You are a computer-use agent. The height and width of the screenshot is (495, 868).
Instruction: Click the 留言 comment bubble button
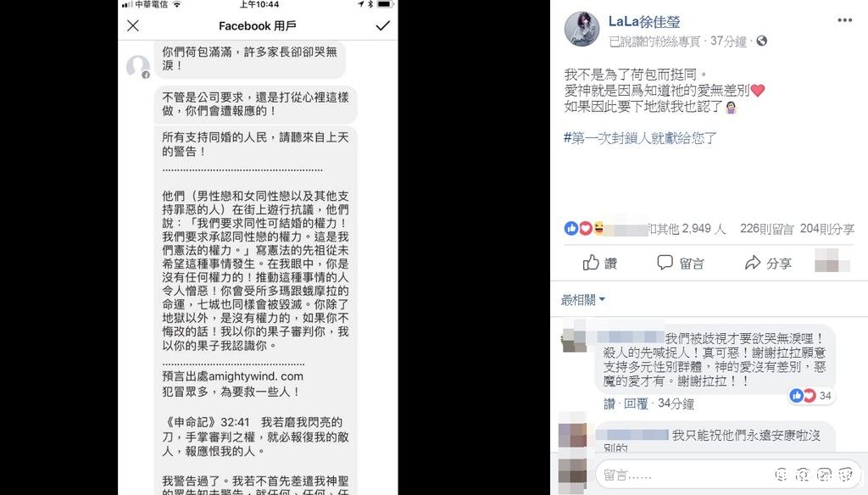pyautogui.click(x=681, y=263)
